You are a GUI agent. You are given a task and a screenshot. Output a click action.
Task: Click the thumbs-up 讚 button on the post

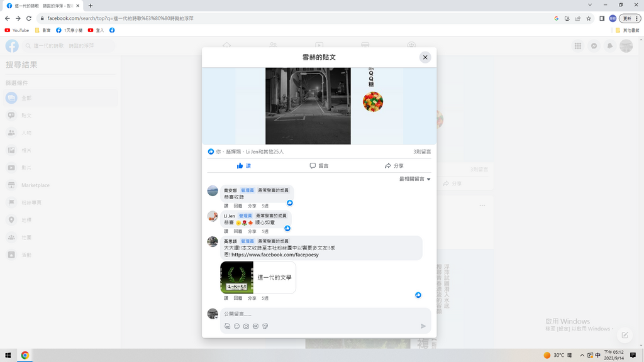244,166
